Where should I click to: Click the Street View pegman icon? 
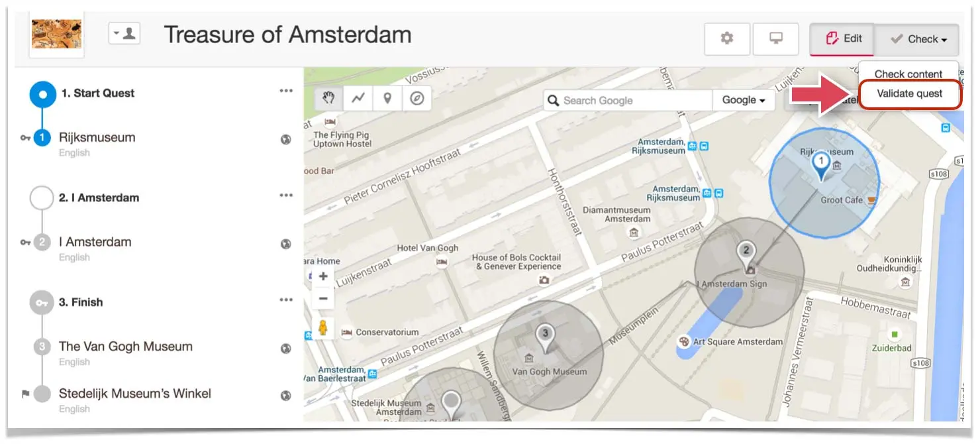coord(323,327)
